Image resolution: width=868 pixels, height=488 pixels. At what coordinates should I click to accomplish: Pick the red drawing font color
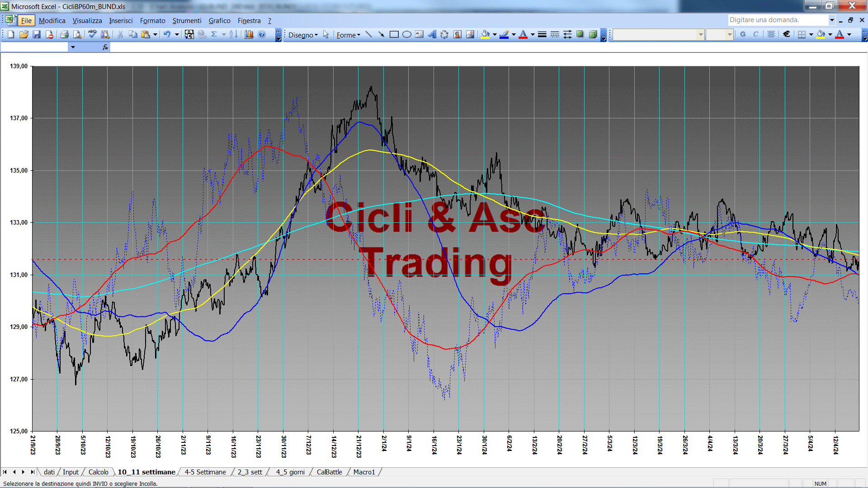[523, 34]
